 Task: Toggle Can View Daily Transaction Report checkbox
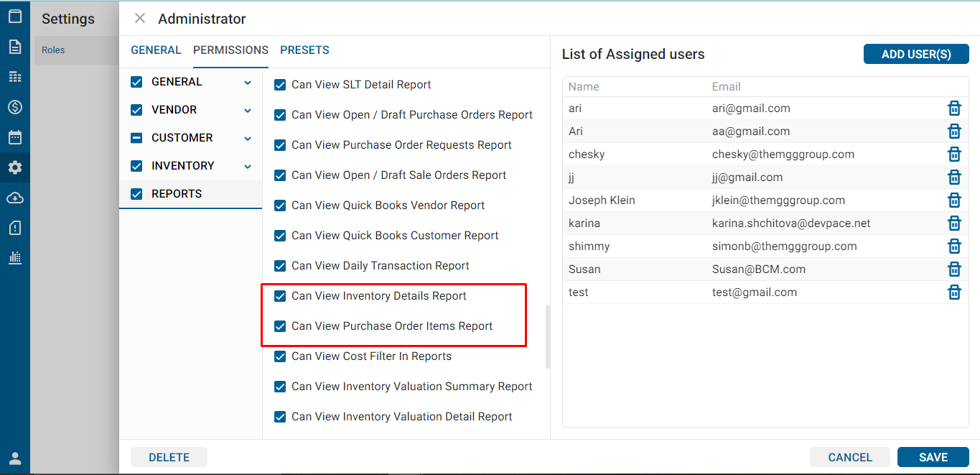coord(281,266)
